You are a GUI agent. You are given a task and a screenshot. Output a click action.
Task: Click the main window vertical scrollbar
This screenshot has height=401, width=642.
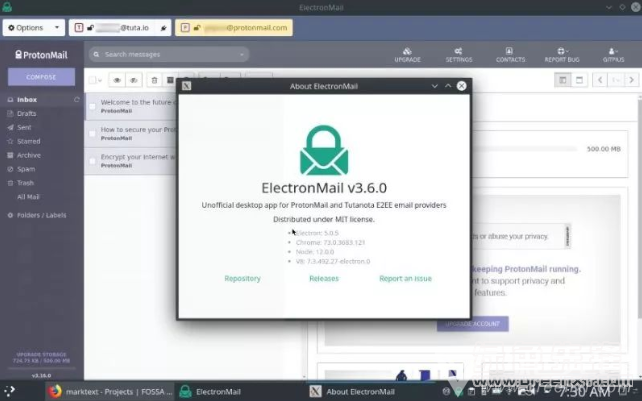click(640, 207)
